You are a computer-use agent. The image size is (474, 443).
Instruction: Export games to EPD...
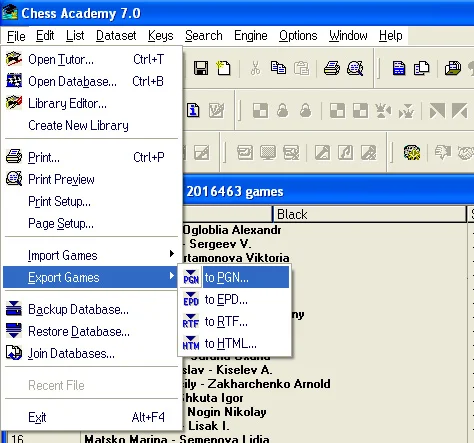(x=235, y=299)
